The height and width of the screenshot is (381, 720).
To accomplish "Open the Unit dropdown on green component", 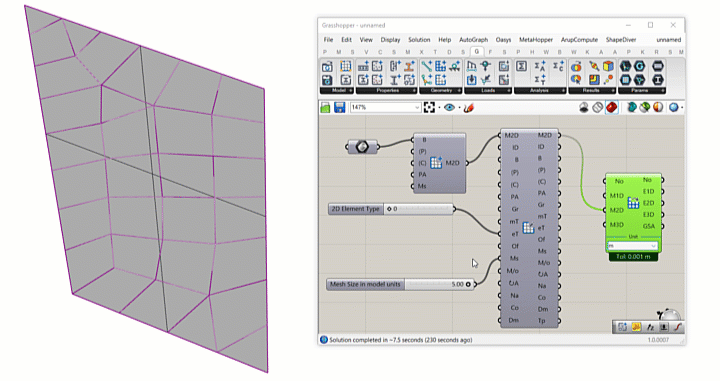I will (633, 246).
